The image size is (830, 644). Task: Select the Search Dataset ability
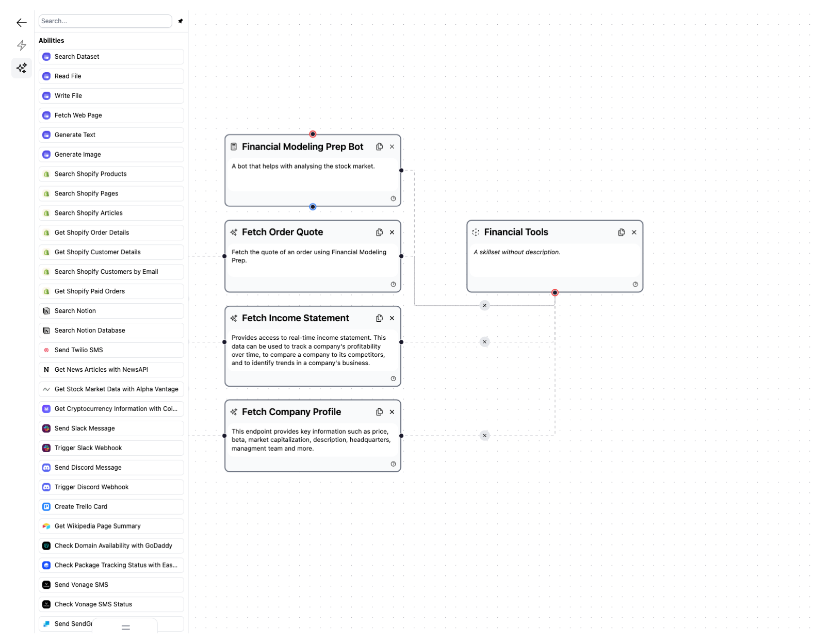pos(111,57)
